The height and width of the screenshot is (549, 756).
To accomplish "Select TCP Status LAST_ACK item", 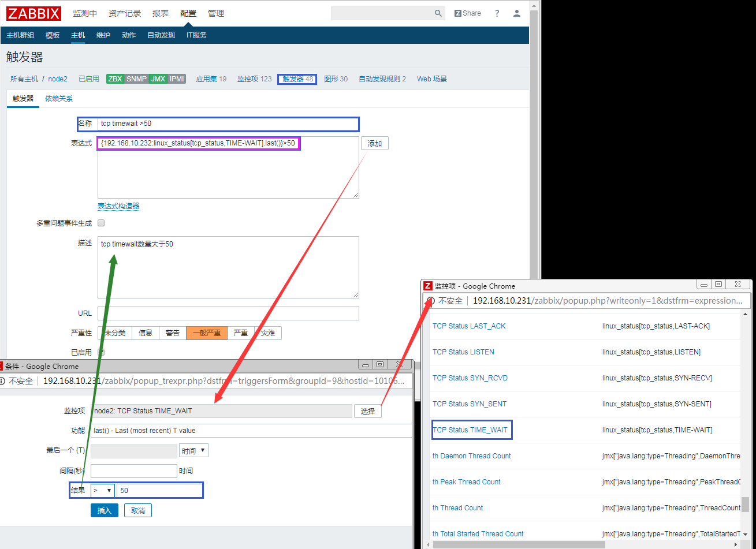I will point(469,326).
